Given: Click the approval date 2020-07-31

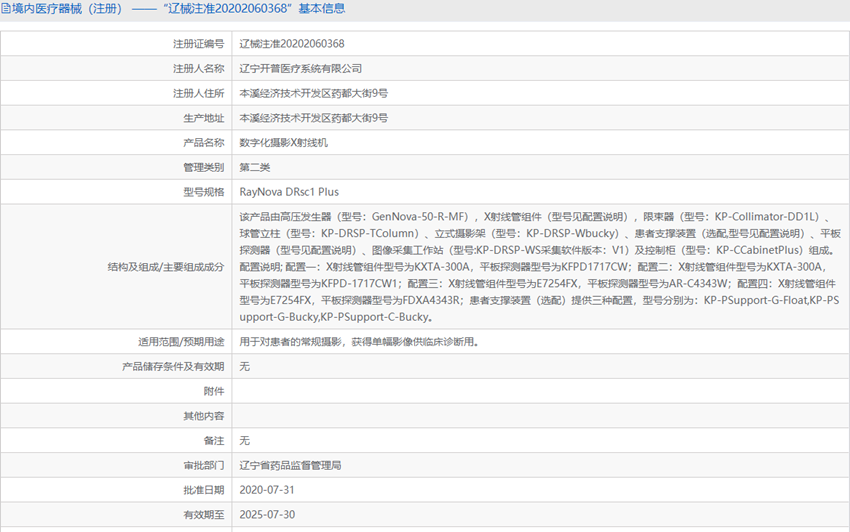Looking at the screenshot, I should (267, 490).
